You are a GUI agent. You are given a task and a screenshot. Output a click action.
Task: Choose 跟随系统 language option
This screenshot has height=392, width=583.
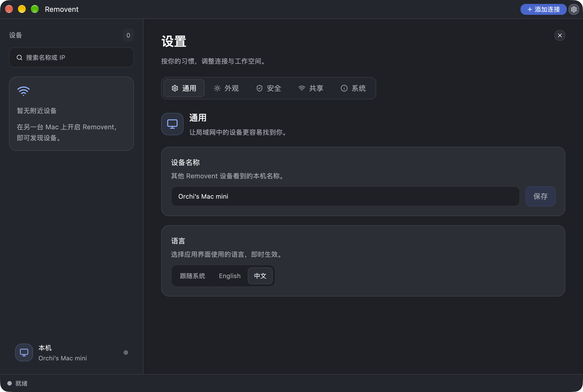coord(193,276)
